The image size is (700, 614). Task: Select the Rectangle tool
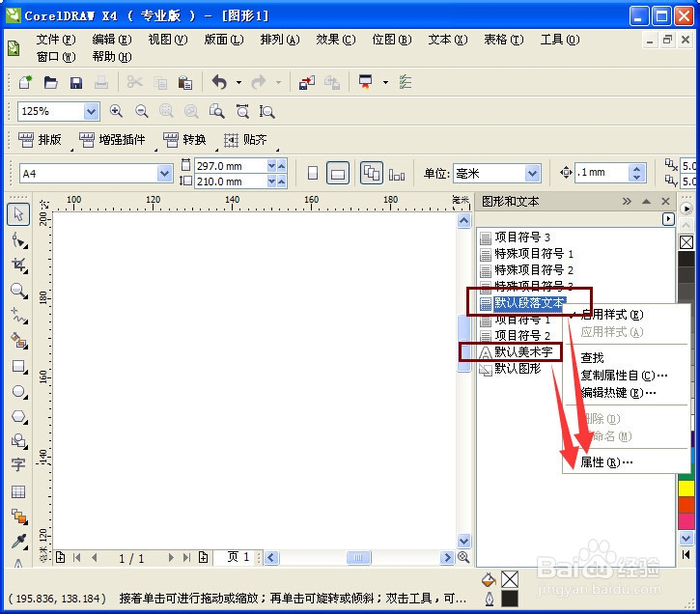coord(18,367)
